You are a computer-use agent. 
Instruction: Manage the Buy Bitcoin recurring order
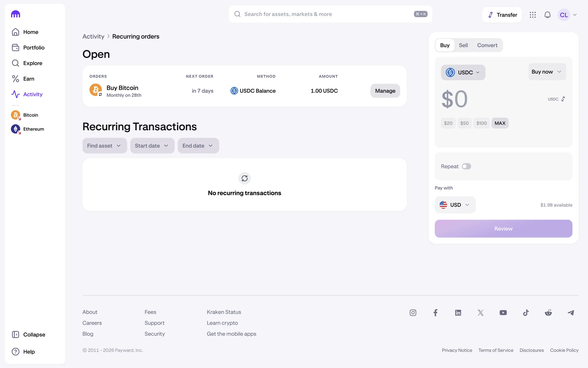point(385,91)
